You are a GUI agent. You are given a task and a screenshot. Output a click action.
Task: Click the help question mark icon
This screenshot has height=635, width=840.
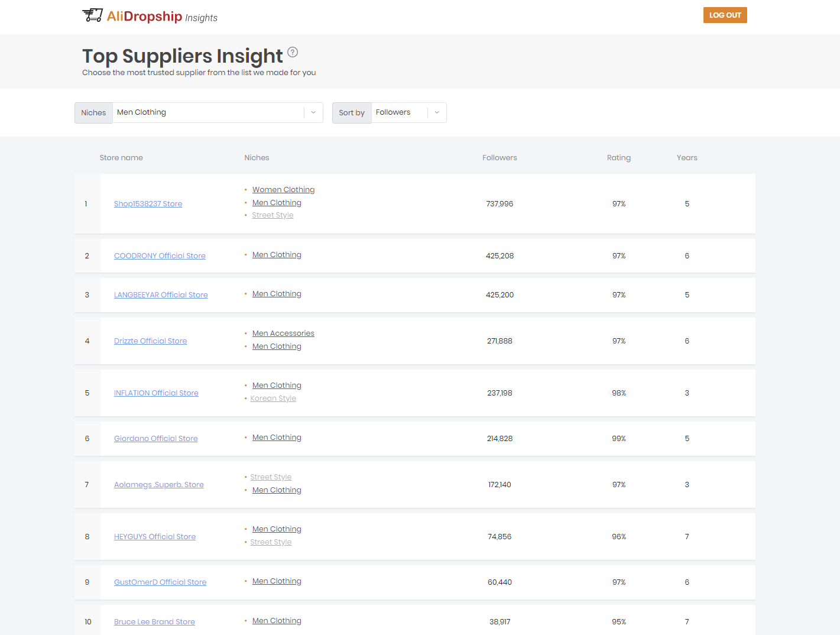tap(293, 52)
